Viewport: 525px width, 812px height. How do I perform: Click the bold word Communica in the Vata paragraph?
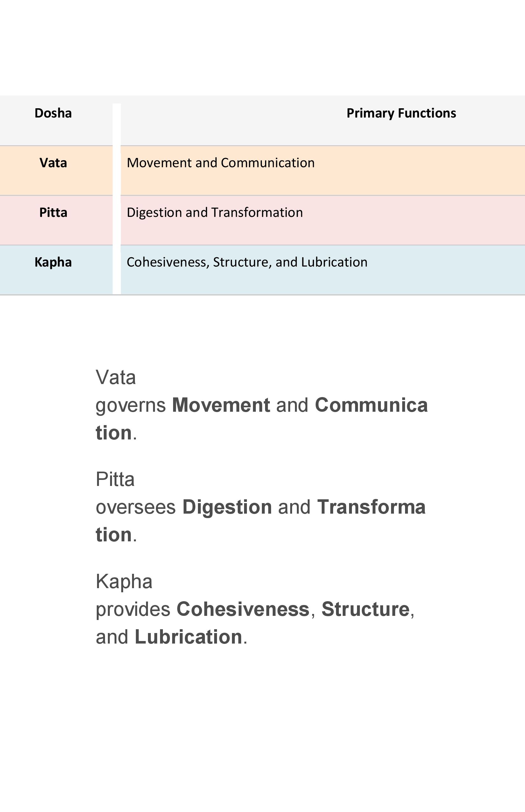tap(371, 405)
